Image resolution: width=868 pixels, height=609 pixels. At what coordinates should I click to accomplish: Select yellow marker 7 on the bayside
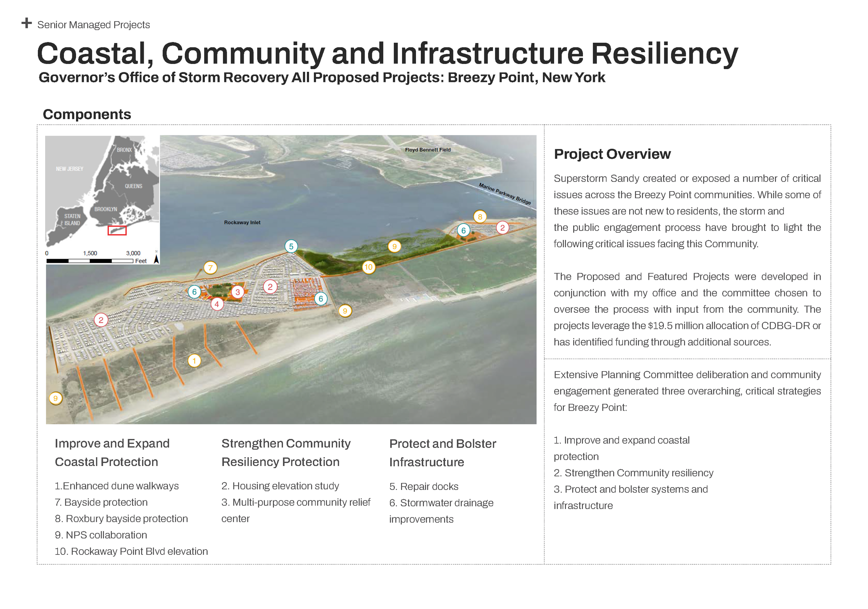pyautogui.click(x=210, y=268)
